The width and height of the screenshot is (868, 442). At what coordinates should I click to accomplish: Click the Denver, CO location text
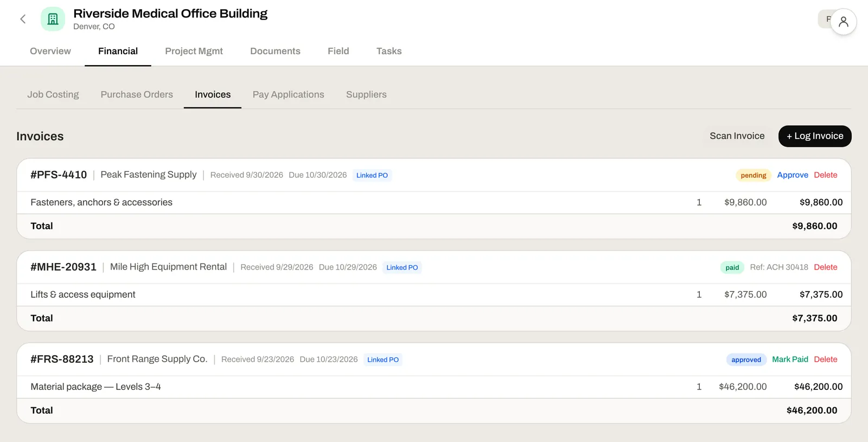click(94, 27)
